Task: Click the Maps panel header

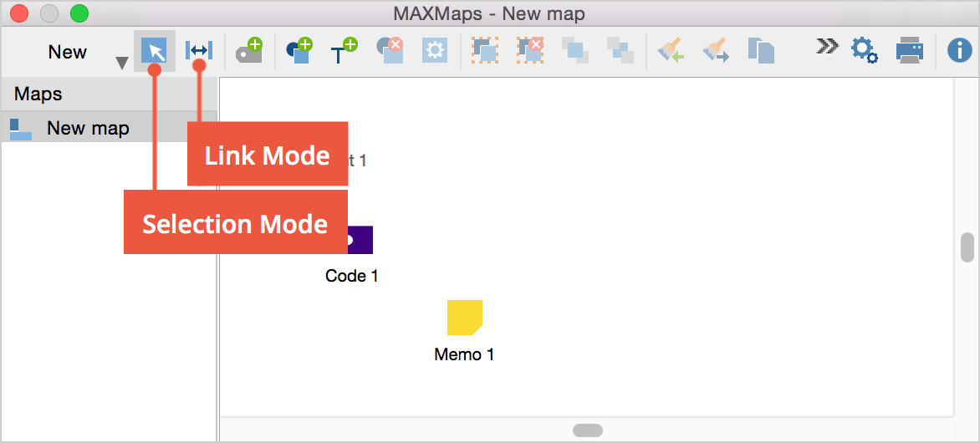Action: pyautogui.click(x=109, y=94)
